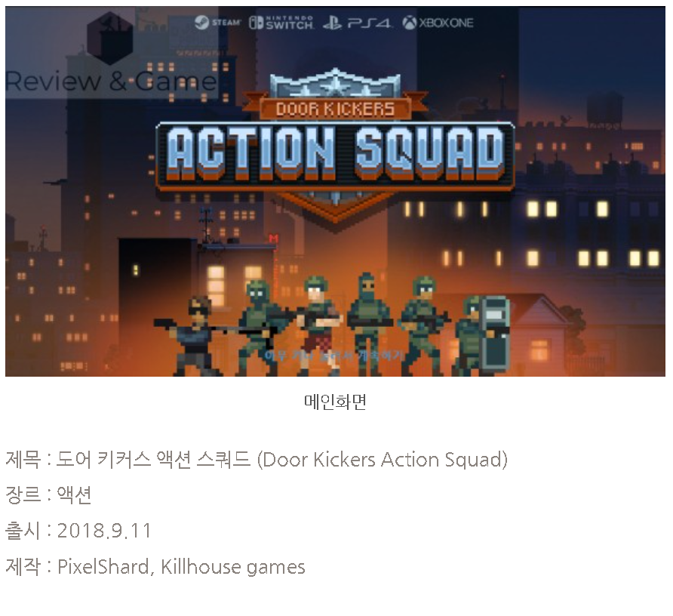Click the Door Kickers Action Squad title line
This screenshot has height=616, width=673.
(x=257, y=460)
